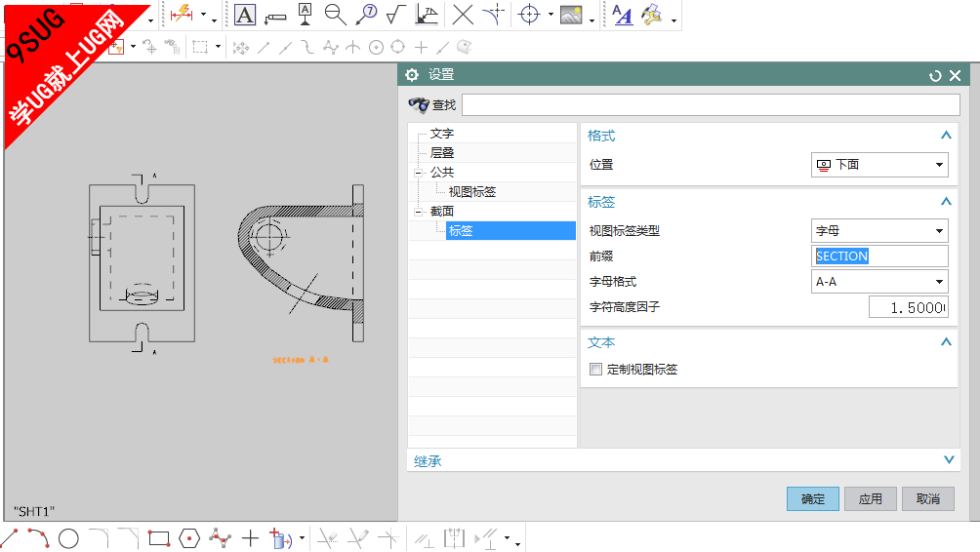Select the surface finish symbol tool
The image size is (980, 552).
396,15
